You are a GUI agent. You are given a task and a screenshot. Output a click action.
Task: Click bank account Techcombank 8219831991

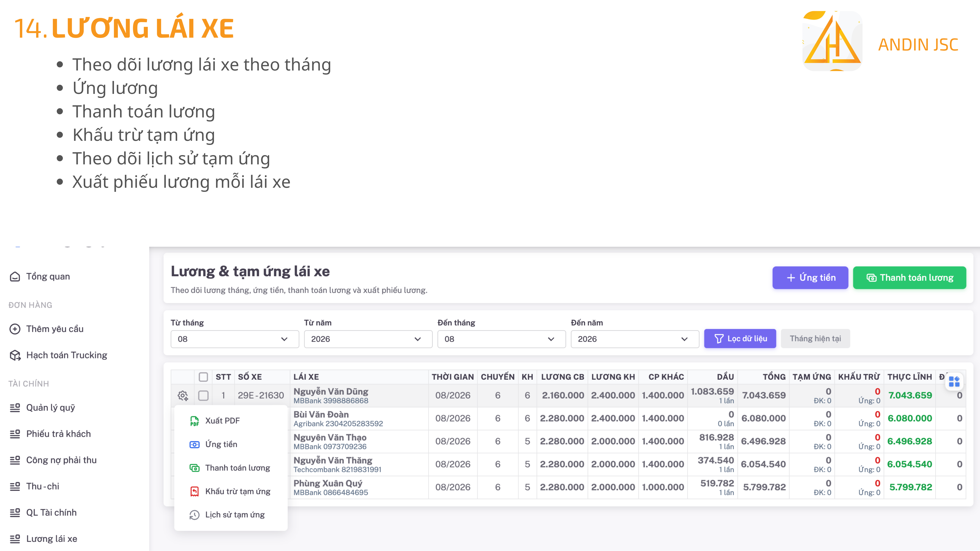coord(337,470)
